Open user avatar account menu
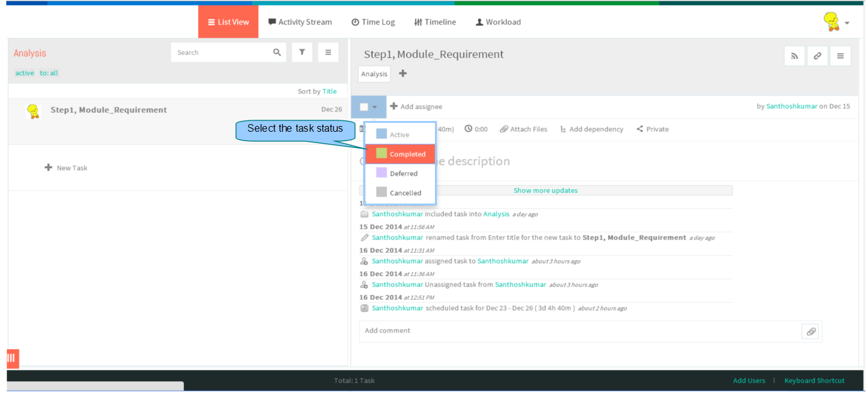Viewport: 868px width, 397px height. pyautogui.click(x=836, y=22)
